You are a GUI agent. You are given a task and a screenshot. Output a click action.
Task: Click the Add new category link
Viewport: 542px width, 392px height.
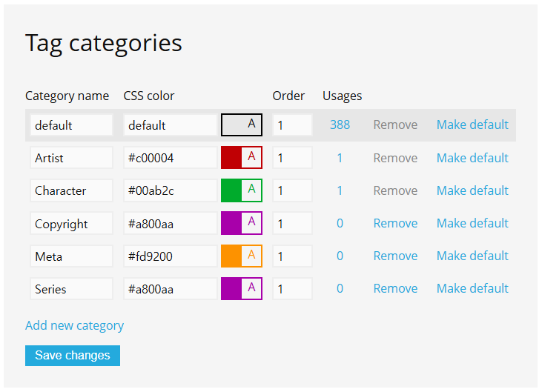click(74, 326)
